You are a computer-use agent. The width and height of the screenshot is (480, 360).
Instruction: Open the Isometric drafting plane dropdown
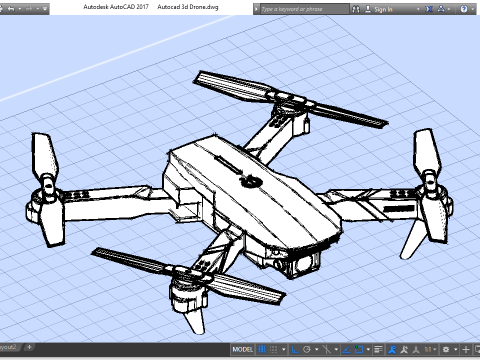coord(336,349)
